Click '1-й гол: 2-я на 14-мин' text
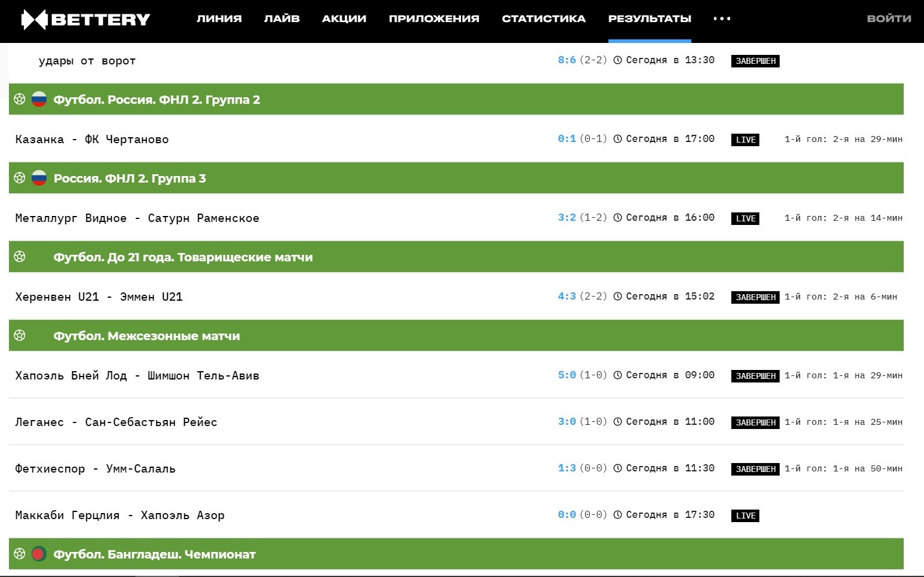924x577 pixels. point(843,218)
